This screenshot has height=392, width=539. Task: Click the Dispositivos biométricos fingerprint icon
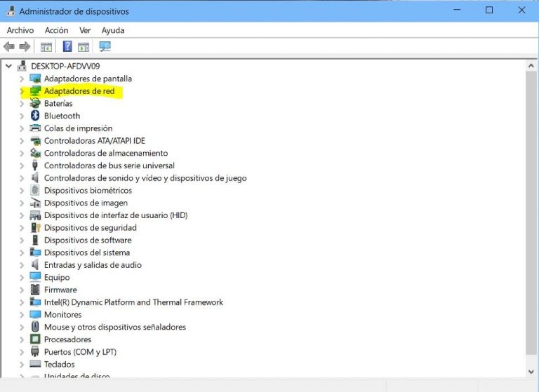34,190
